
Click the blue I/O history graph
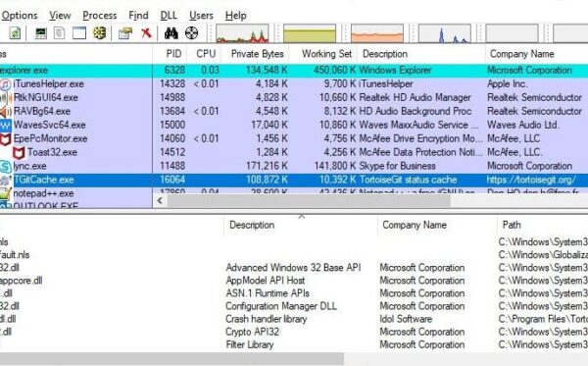[445, 33]
